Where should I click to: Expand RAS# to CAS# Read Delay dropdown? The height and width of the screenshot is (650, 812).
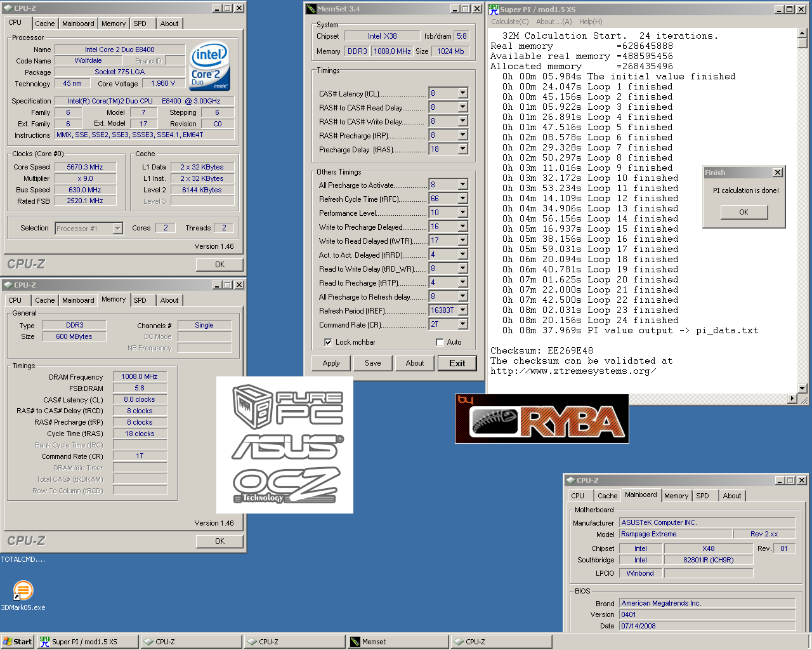pos(462,107)
